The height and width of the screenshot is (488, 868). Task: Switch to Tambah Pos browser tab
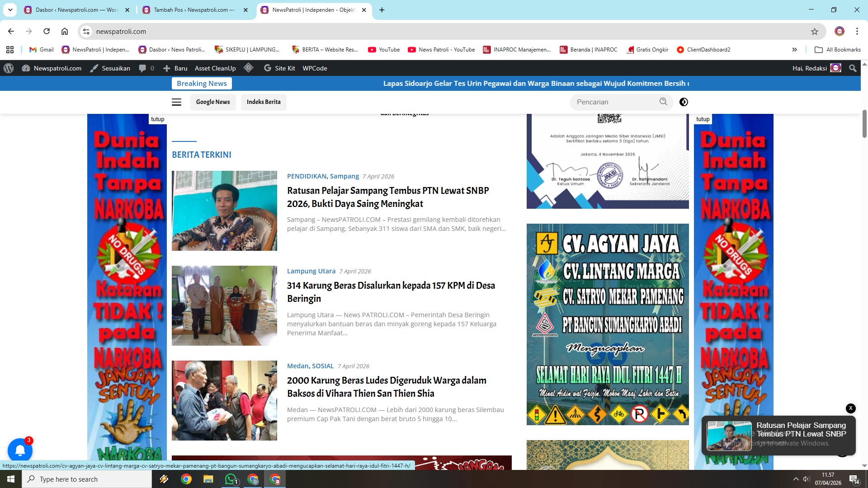(x=194, y=10)
